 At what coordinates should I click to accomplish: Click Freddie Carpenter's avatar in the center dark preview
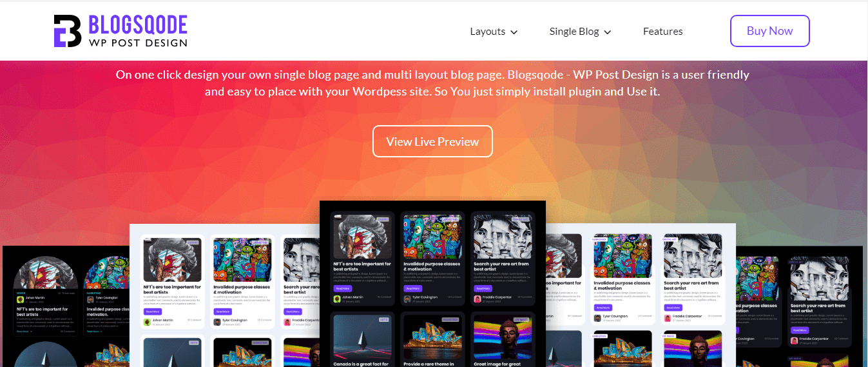[477, 299]
